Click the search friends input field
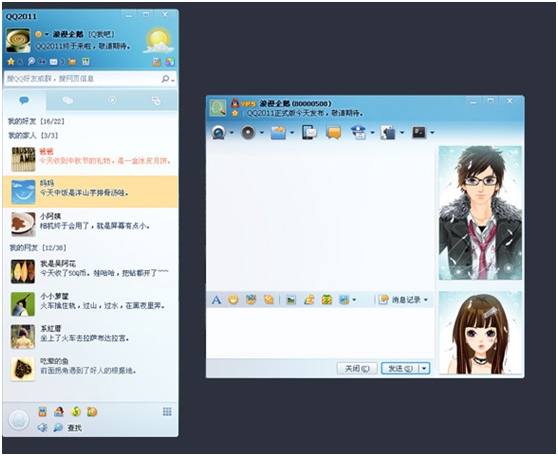558x456 pixels. coord(83,79)
